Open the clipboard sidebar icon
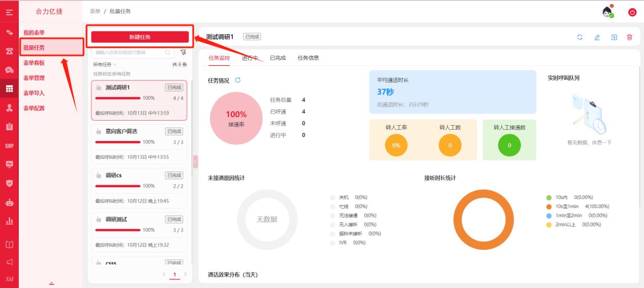Screen dimensions: 644x288 (x=9, y=127)
